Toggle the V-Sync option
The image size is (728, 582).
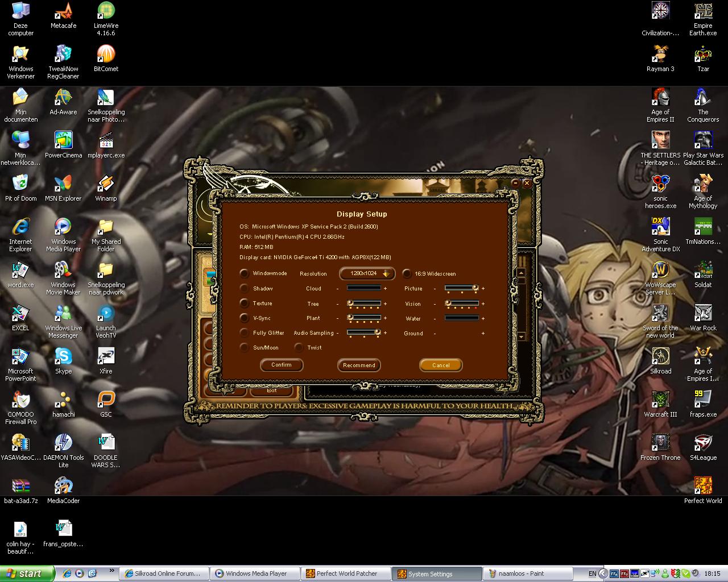click(x=244, y=318)
